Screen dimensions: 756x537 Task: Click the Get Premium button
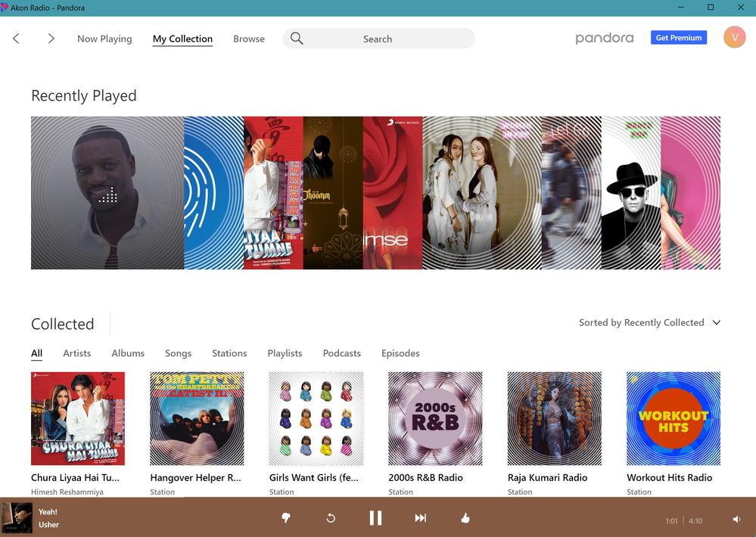click(678, 38)
